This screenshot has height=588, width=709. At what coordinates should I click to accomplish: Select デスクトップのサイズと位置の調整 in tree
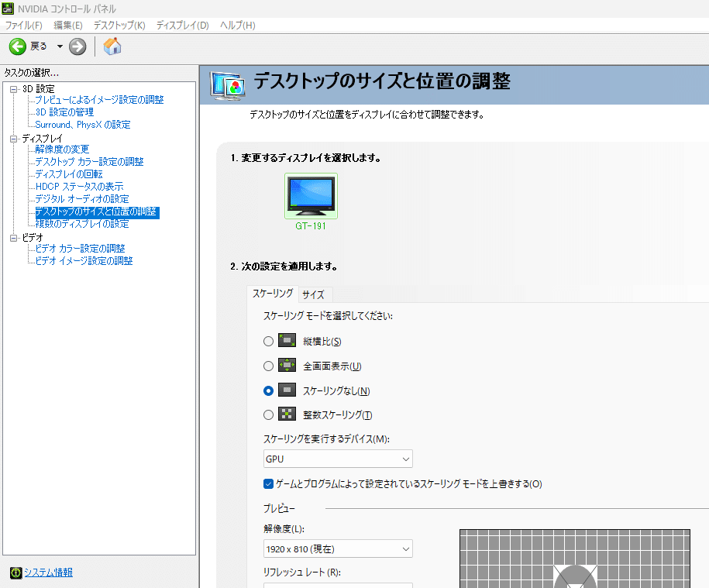click(97, 211)
